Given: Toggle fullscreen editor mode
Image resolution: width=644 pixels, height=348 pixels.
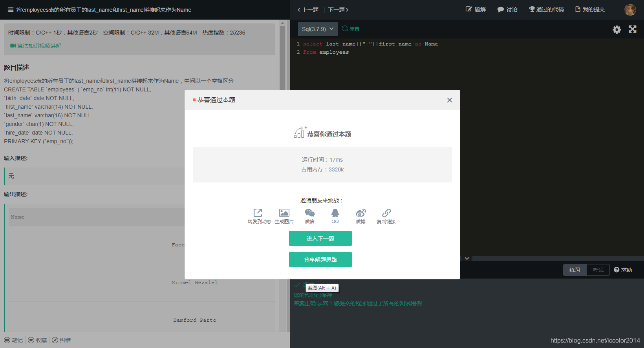Looking at the screenshot, I should (632, 29).
